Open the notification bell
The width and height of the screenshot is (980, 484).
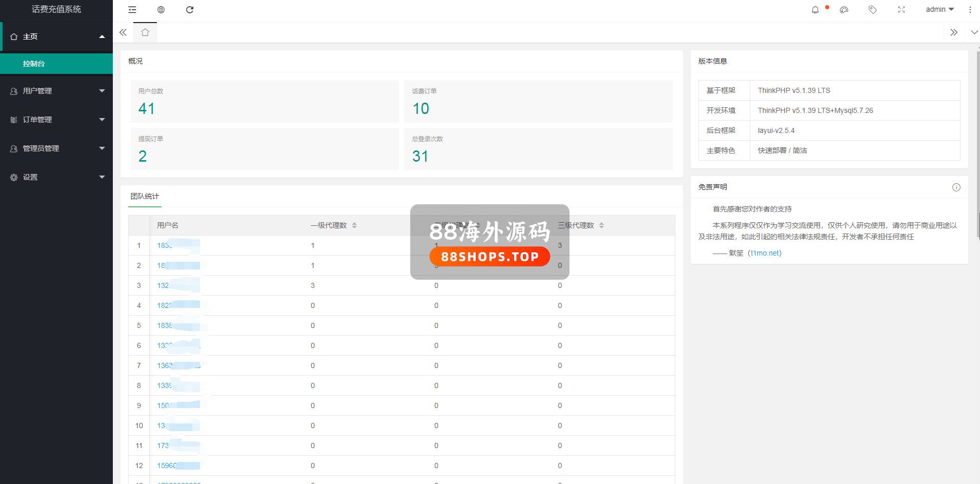(815, 10)
